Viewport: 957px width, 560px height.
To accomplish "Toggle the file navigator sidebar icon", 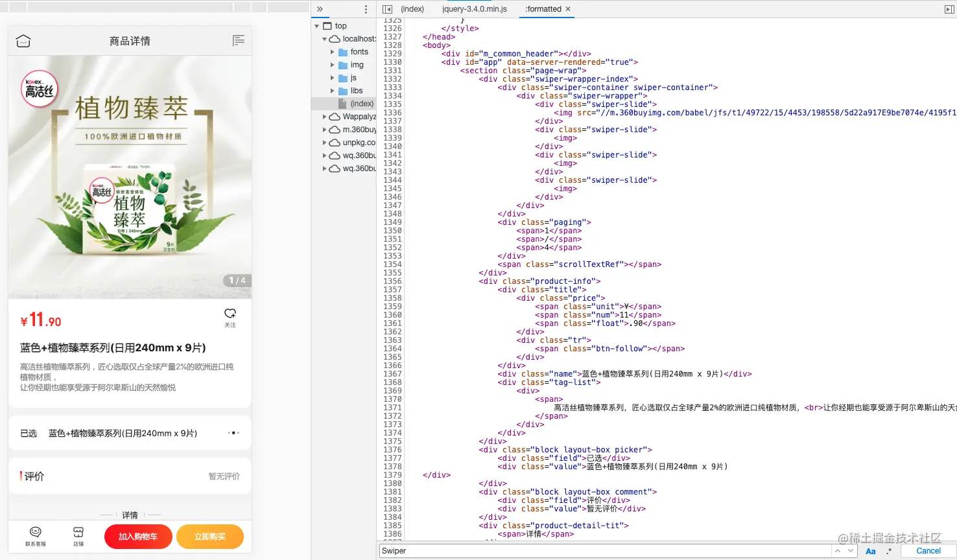I will [x=387, y=9].
